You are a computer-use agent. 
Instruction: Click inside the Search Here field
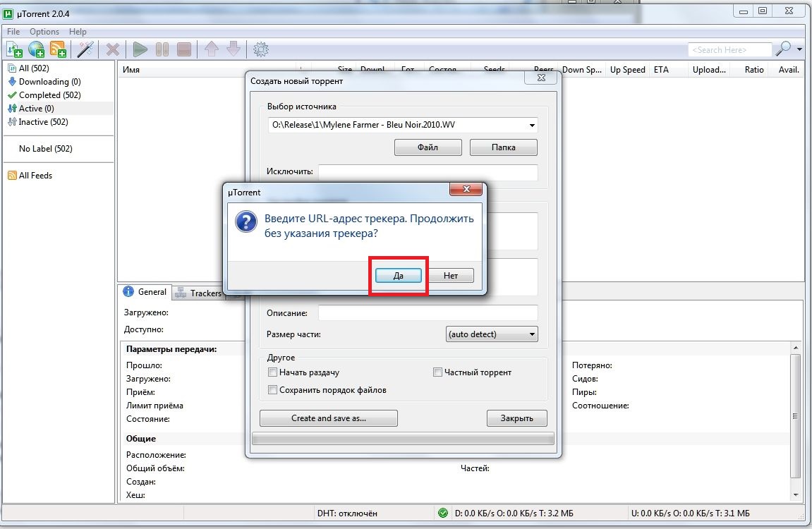(x=729, y=49)
